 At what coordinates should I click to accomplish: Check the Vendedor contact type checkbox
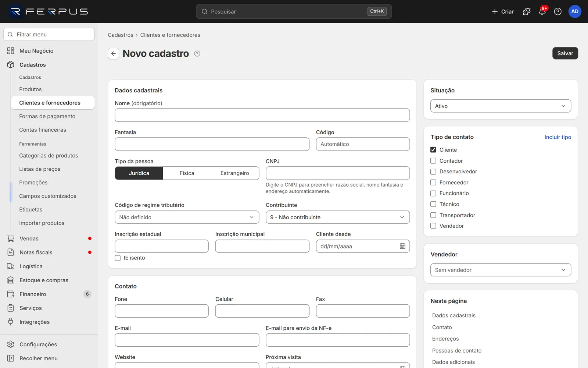[433, 226]
